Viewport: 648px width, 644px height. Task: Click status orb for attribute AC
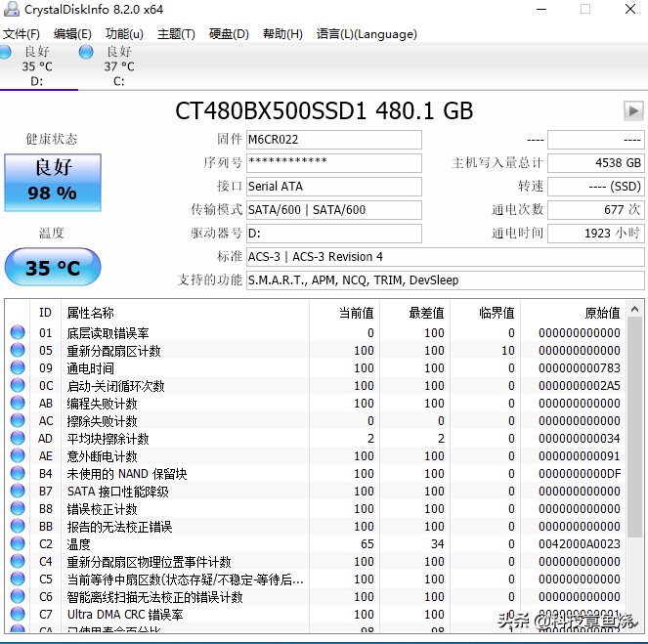tap(18, 420)
